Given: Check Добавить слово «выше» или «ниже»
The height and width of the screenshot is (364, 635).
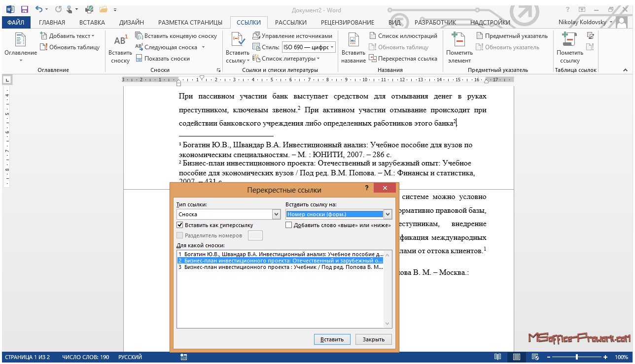Looking at the screenshot, I should coord(289,225).
